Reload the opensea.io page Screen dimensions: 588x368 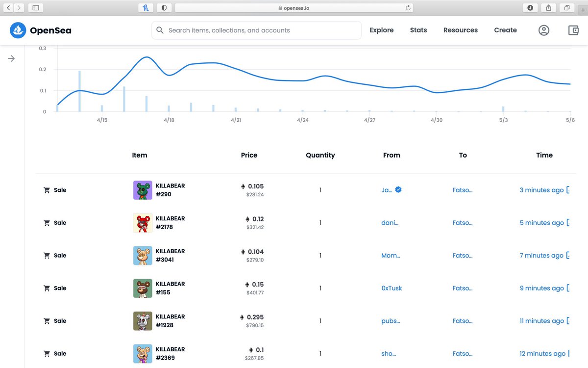408,8
